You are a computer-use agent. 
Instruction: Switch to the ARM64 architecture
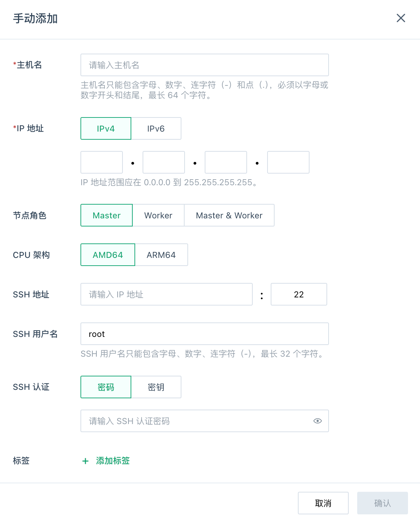[162, 255]
